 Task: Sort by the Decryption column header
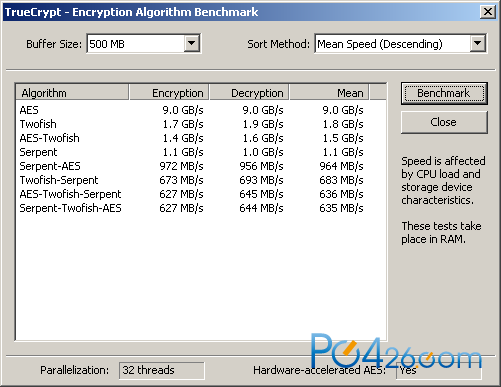tap(249, 93)
